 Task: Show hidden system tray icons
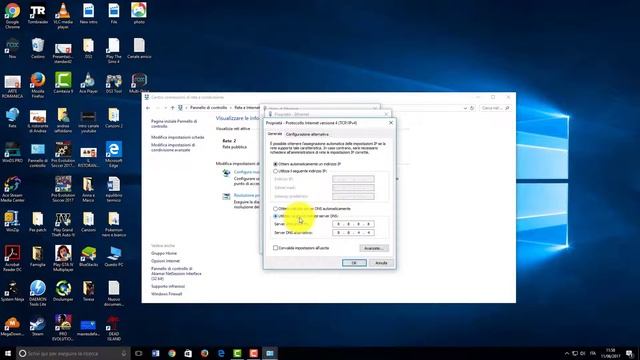[567, 353]
